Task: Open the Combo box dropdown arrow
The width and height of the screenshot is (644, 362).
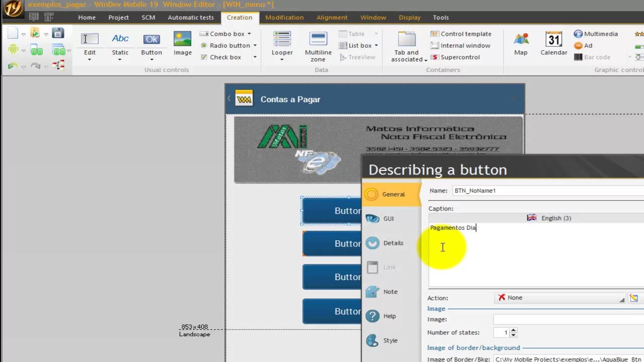Action: point(249,34)
